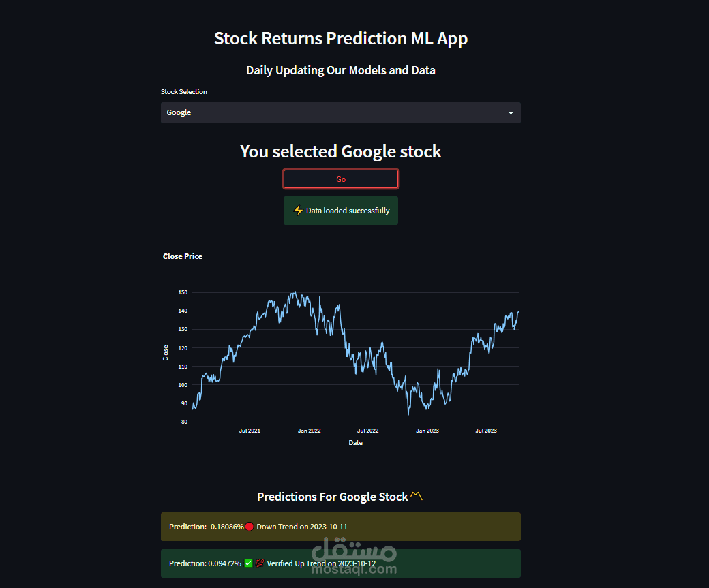Click the "Stock Returns Prediction ML App" title
The width and height of the screenshot is (709, 588).
[341, 39]
